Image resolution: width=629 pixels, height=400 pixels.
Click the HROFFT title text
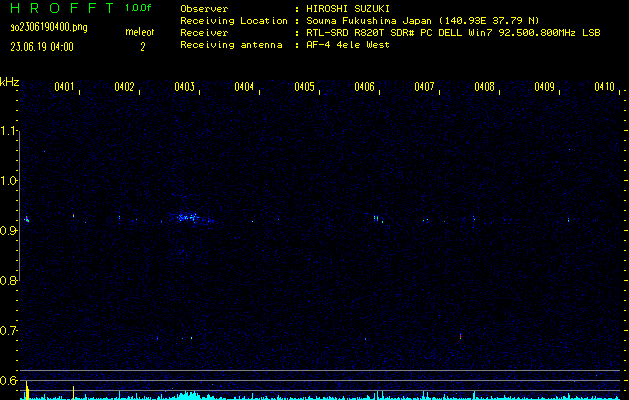[x=60, y=8]
